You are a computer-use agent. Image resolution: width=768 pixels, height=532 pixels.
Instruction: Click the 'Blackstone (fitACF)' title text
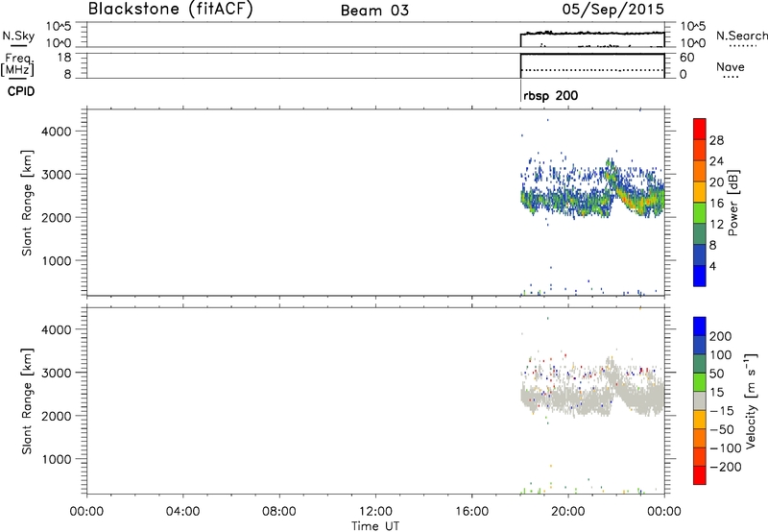(x=171, y=9)
